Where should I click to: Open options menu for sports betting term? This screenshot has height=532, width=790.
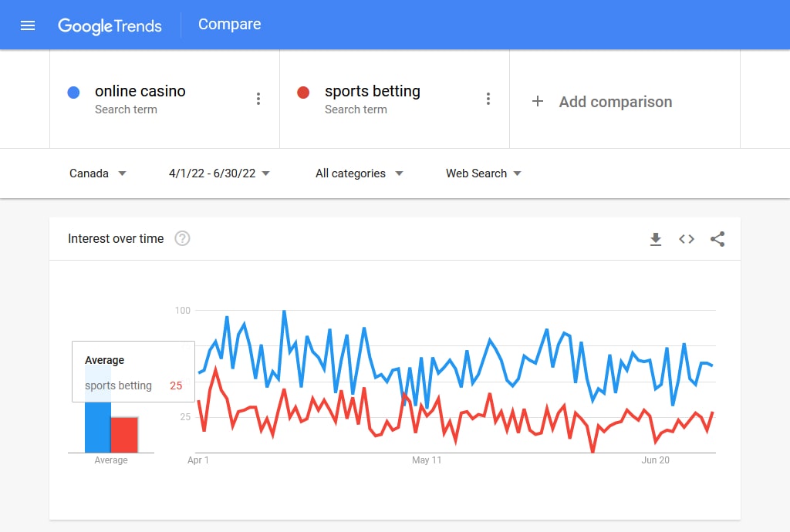pos(488,99)
